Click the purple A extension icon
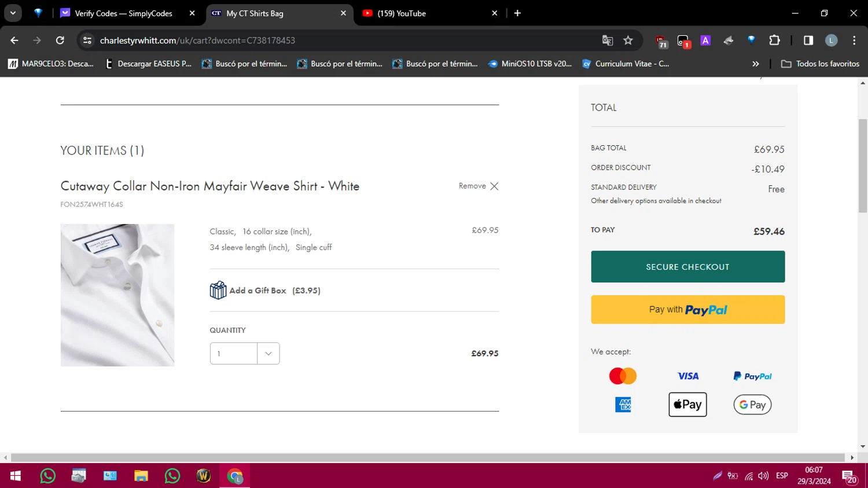The height and width of the screenshot is (488, 868). [x=705, y=41]
